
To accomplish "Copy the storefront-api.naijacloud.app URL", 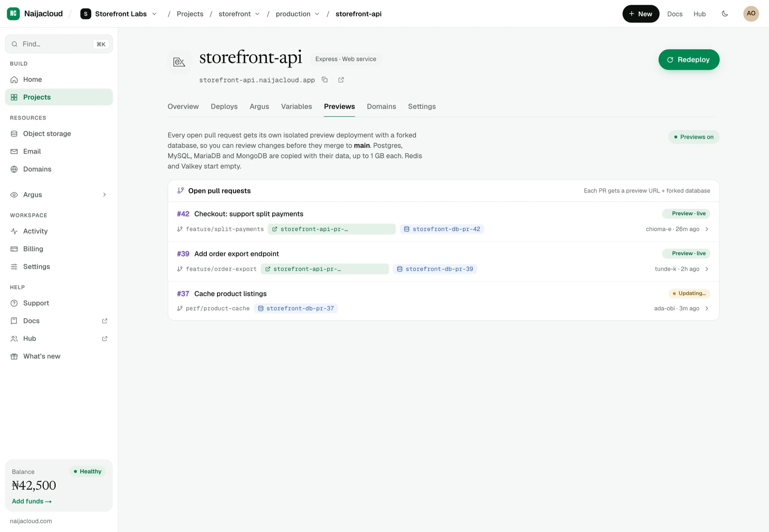I will pos(325,80).
